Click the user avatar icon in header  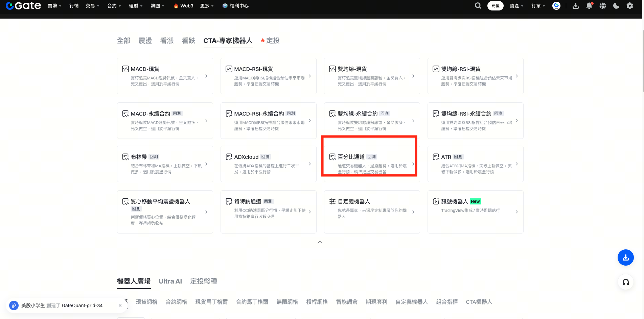click(556, 6)
